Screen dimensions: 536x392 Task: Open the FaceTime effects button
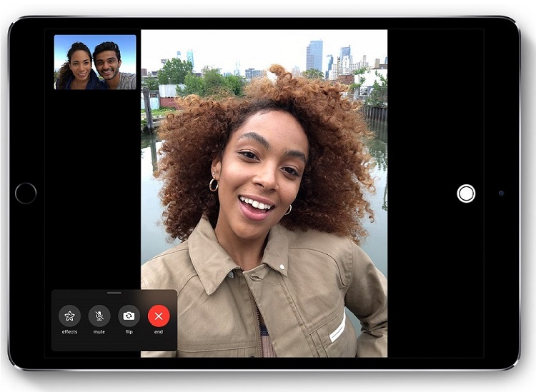pos(70,316)
